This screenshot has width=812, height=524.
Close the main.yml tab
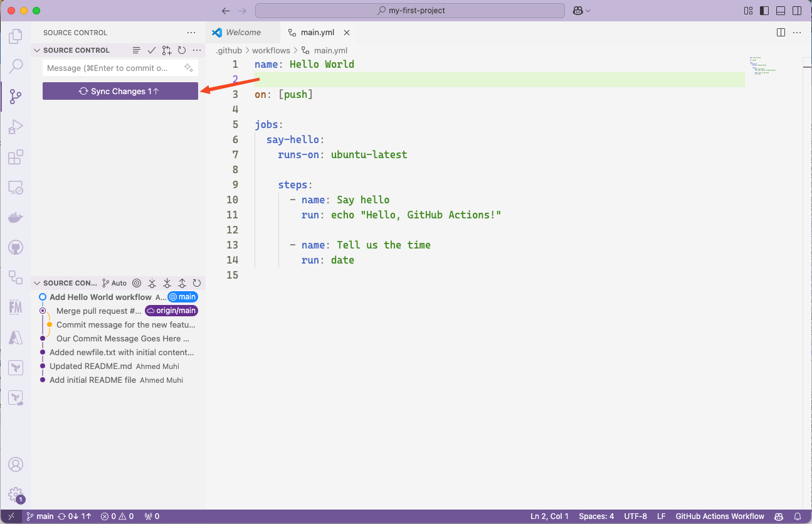pos(347,33)
